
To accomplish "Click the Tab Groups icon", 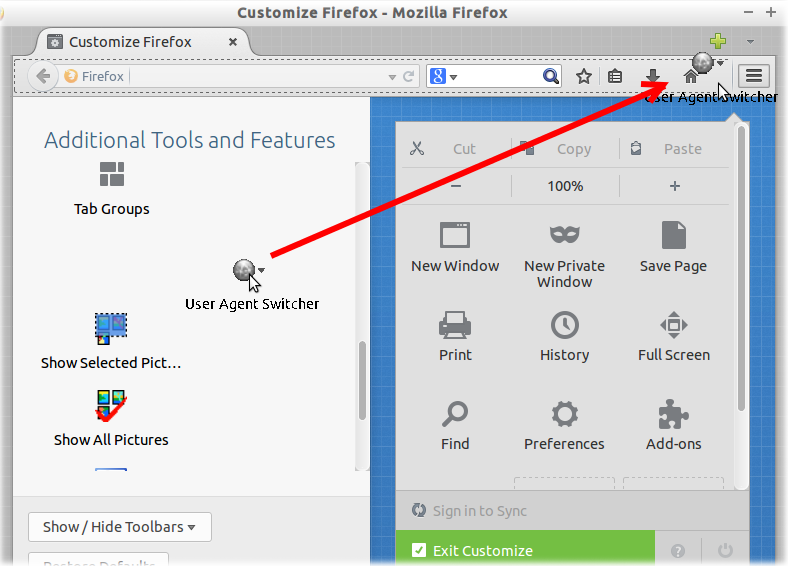I will coord(112,175).
